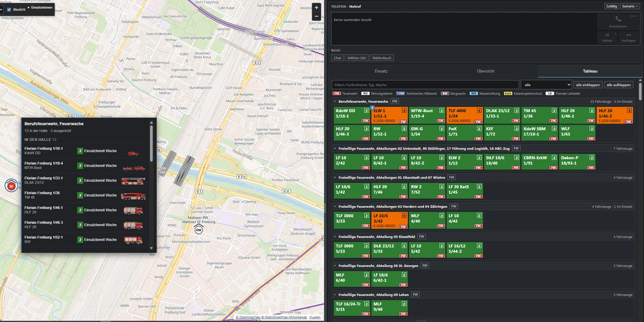
Task: Collapse group Abteilung 09 Lehen
Action: 336,295
